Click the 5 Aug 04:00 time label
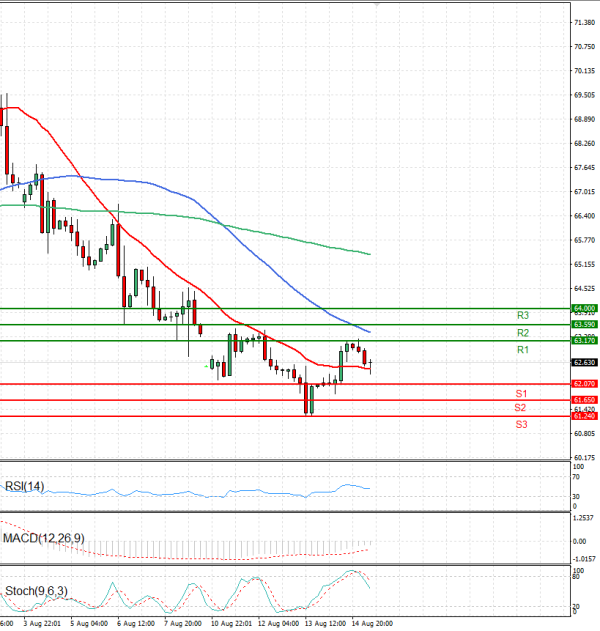The height and width of the screenshot is (631, 600). (x=89, y=623)
